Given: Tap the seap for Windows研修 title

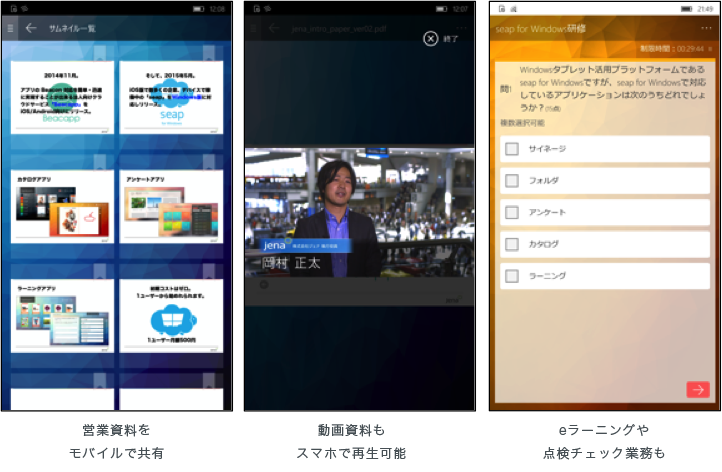Looking at the screenshot, I should pyautogui.click(x=541, y=29).
